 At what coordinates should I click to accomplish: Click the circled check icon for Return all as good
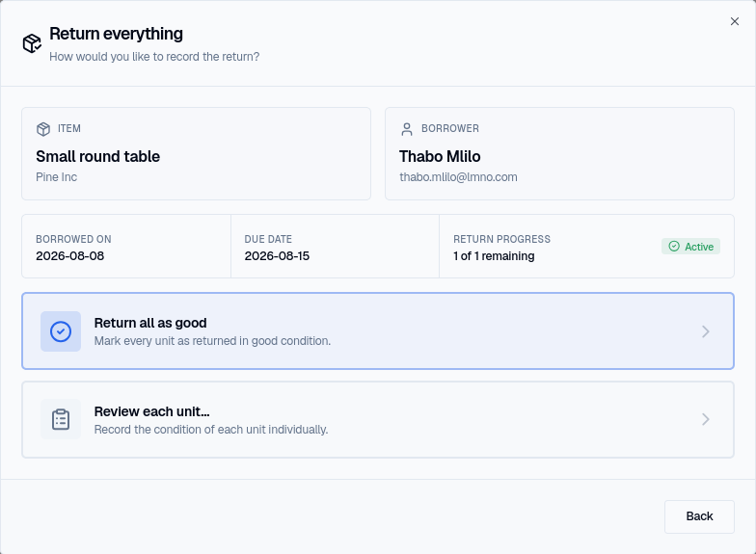tap(61, 331)
